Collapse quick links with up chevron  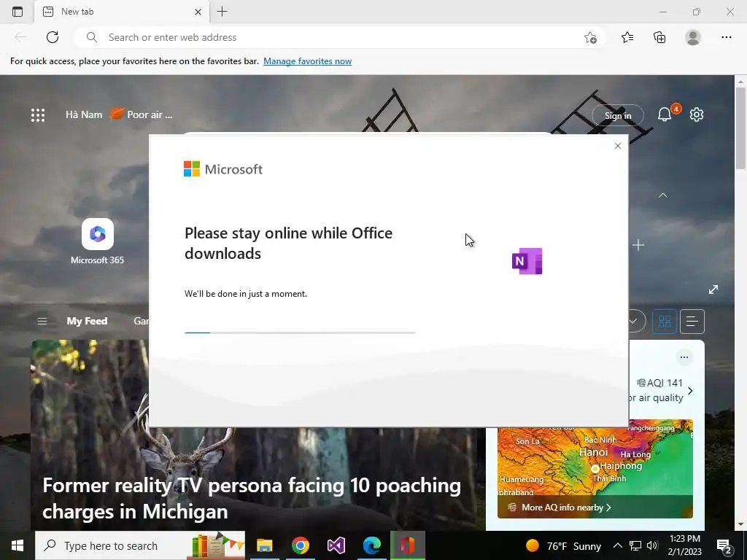[662, 195]
